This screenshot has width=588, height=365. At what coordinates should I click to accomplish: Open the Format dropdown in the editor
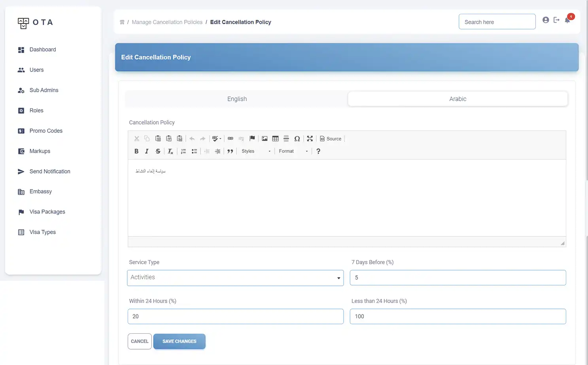click(293, 151)
